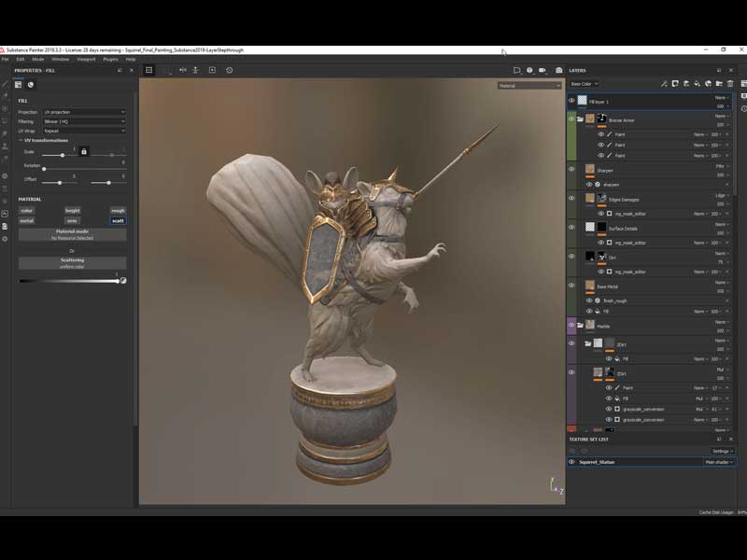Open the Projection dropdown
Viewport: 747px width, 560px height.
tap(84, 112)
